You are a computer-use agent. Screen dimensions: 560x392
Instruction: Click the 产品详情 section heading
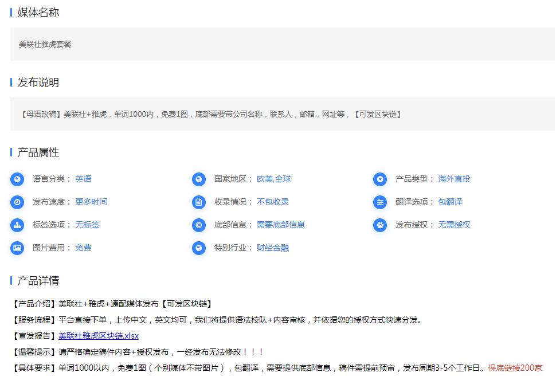point(38,281)
